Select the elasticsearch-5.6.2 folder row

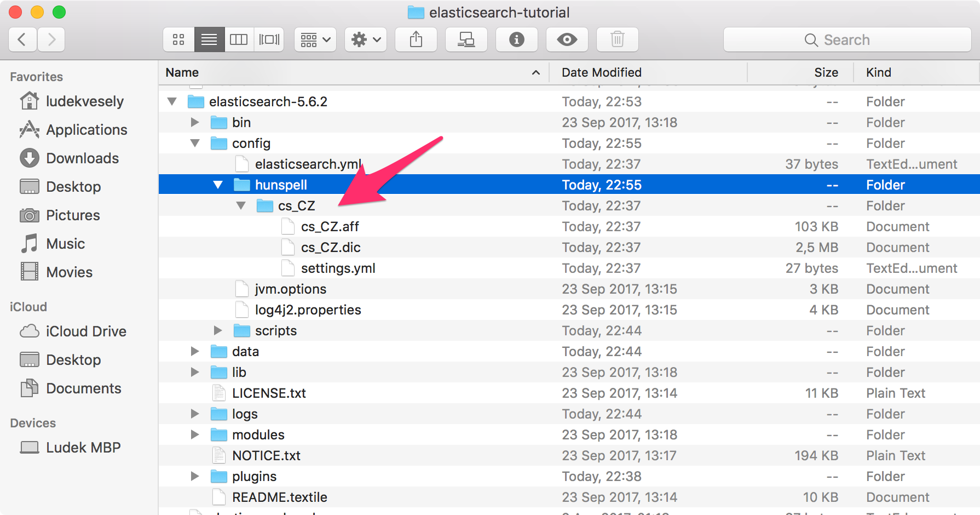(x=569, y=101)
